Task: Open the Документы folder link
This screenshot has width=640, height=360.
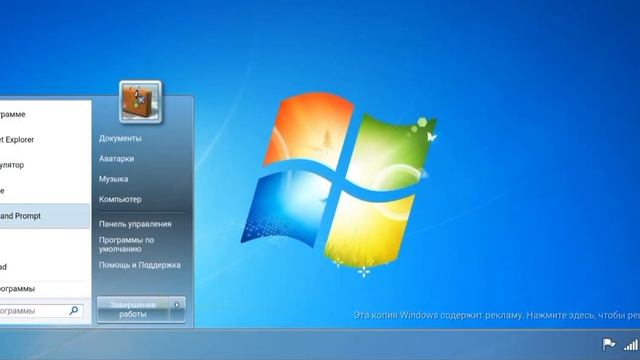Action: pos(120,138)
